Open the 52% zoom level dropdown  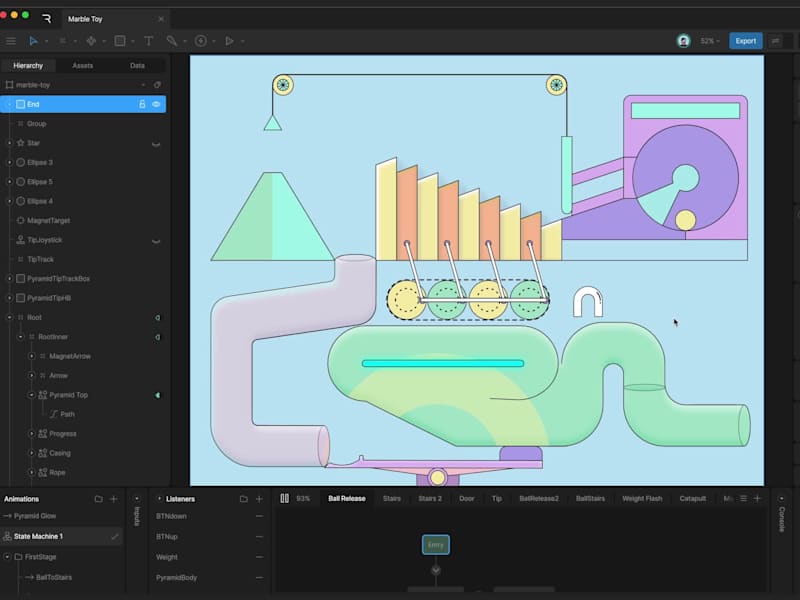tap(710, 41)
